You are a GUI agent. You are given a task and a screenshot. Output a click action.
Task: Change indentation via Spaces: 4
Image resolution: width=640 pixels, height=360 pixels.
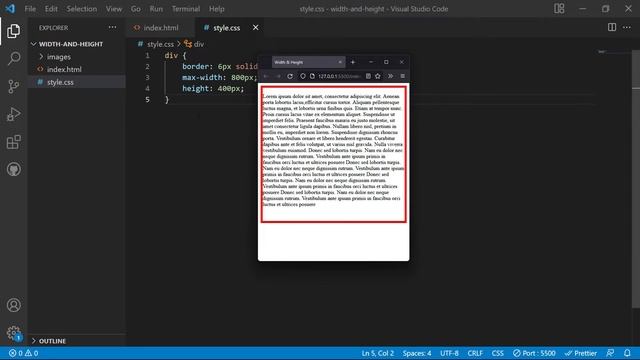click(417, 353)
